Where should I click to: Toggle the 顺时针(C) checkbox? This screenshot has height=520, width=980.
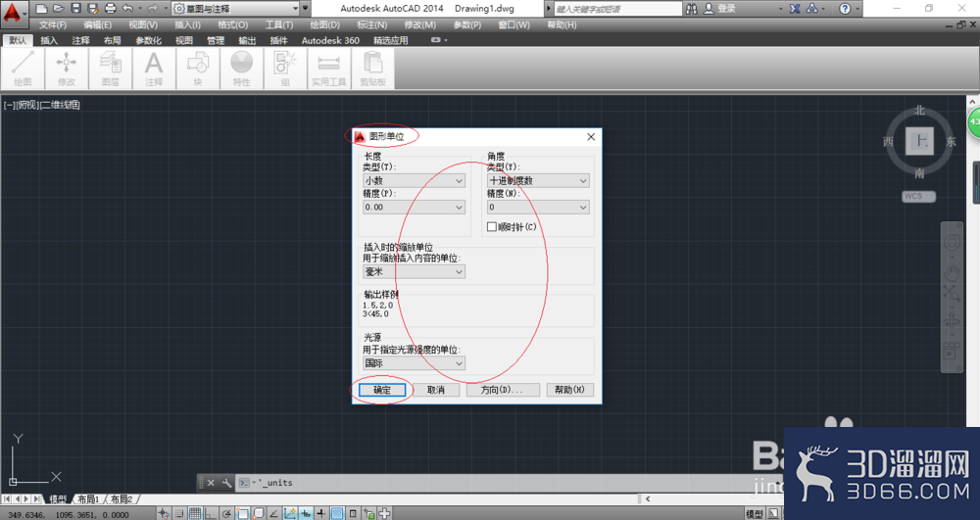point(491,226)
